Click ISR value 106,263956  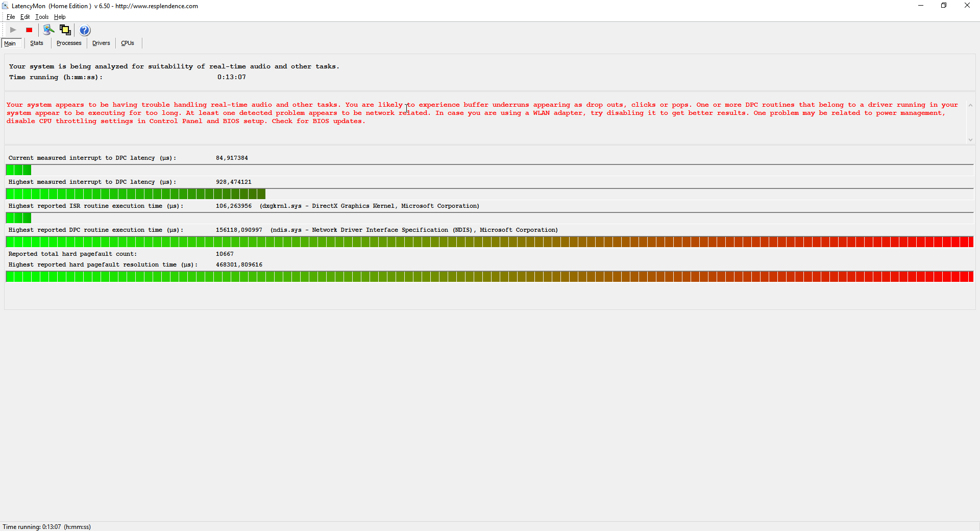[234, 206]
